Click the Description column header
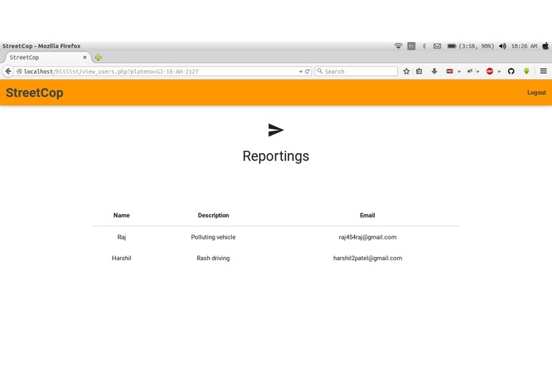The height and width of the screenshot is (392, 552). [214, 215]
